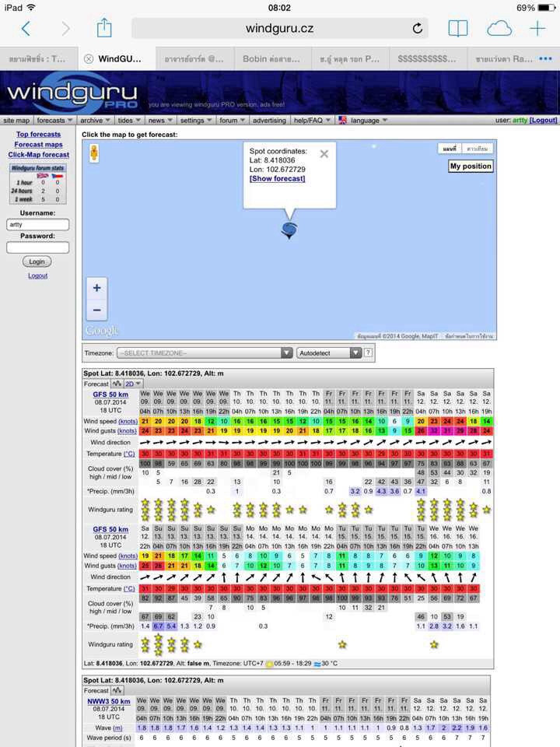The height and width of the screenshot is (747, 560).
Task: Click the timezone help question mark
Action: click(x=369, y=353)
